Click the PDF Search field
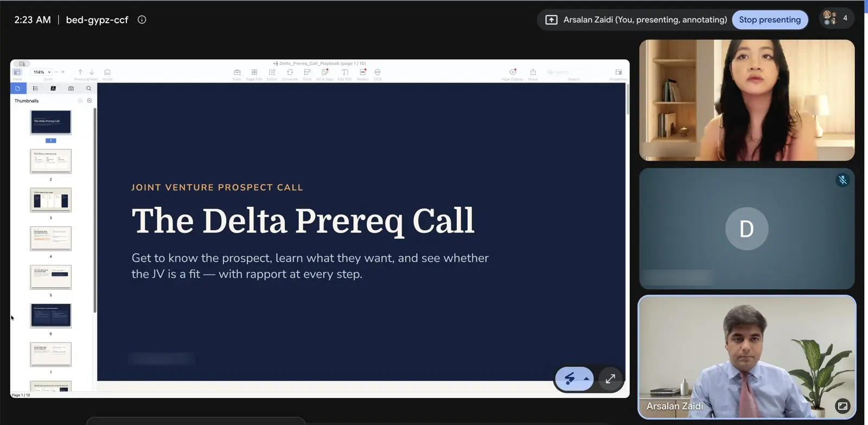 [x=573, y=72]
